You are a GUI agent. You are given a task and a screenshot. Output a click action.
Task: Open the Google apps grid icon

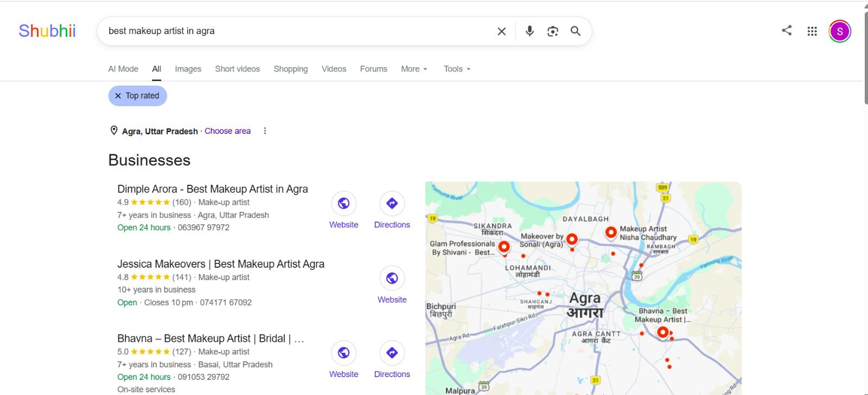coord(812,31)
